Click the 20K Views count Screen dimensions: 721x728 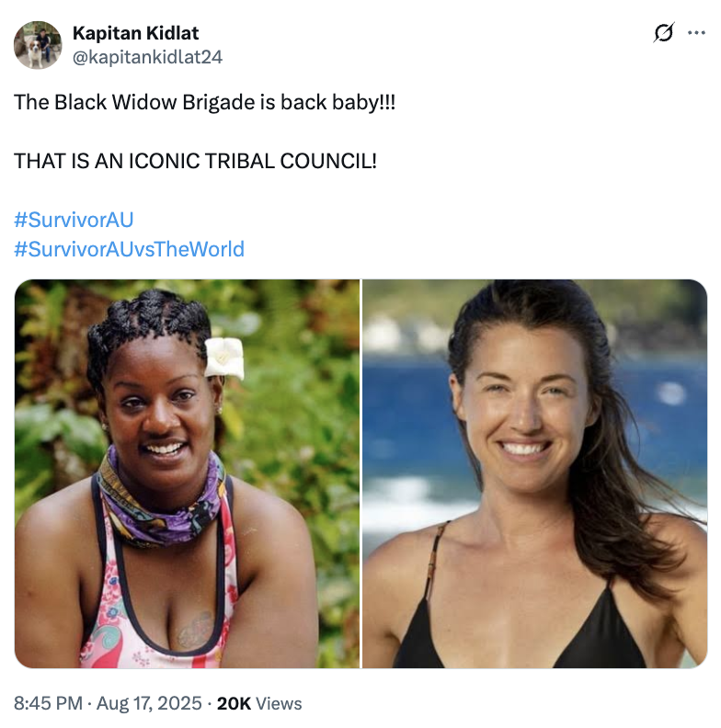tap(259, 703)
